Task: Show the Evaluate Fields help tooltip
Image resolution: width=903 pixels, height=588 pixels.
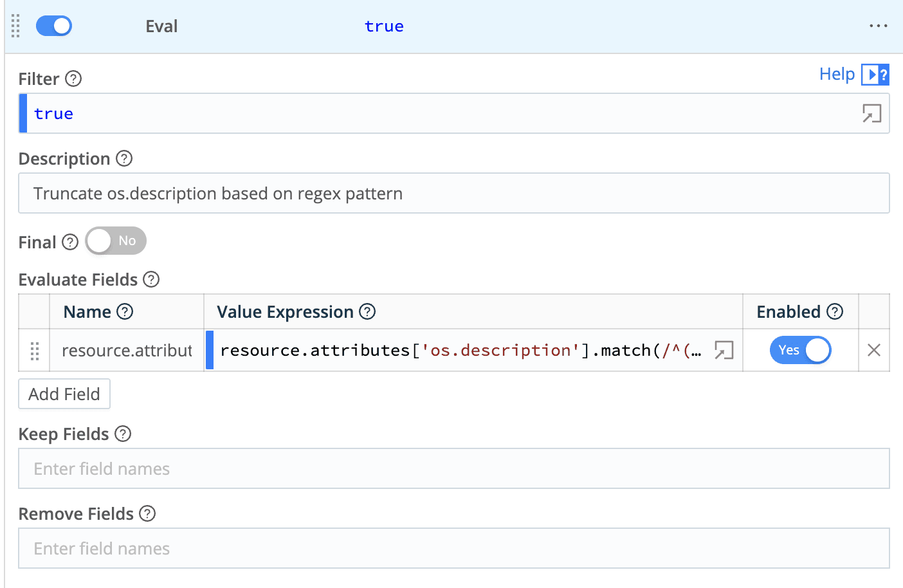Action: tap(151, 279)
